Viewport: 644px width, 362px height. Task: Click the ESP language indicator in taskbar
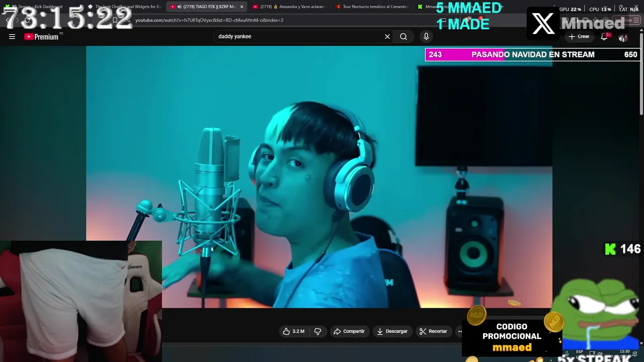(580, 352)
